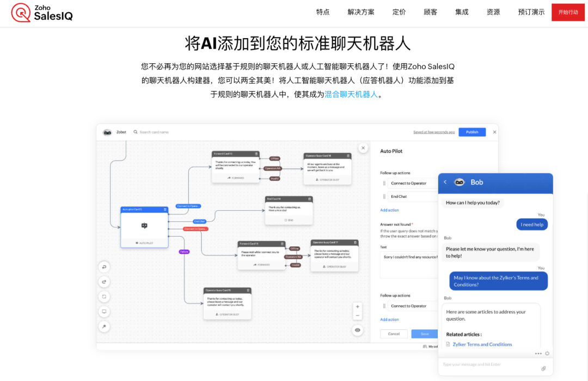Click the I need help chat bubble
Image resolution: width=588 pixels, height=381 pixels.
pos(532,225)
